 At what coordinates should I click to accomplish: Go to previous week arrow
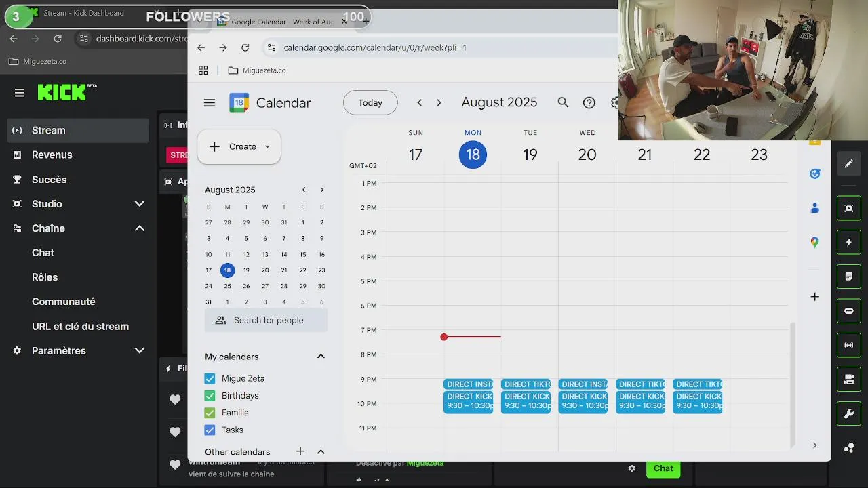[x=419, y=103]
